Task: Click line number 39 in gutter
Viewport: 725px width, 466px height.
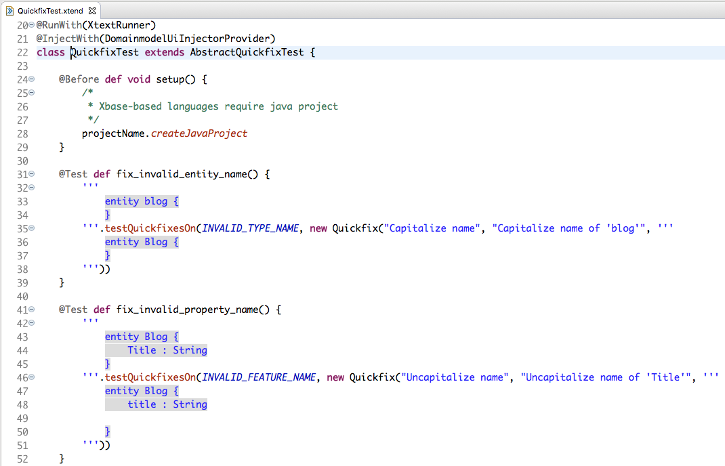Action: point(23,282)
